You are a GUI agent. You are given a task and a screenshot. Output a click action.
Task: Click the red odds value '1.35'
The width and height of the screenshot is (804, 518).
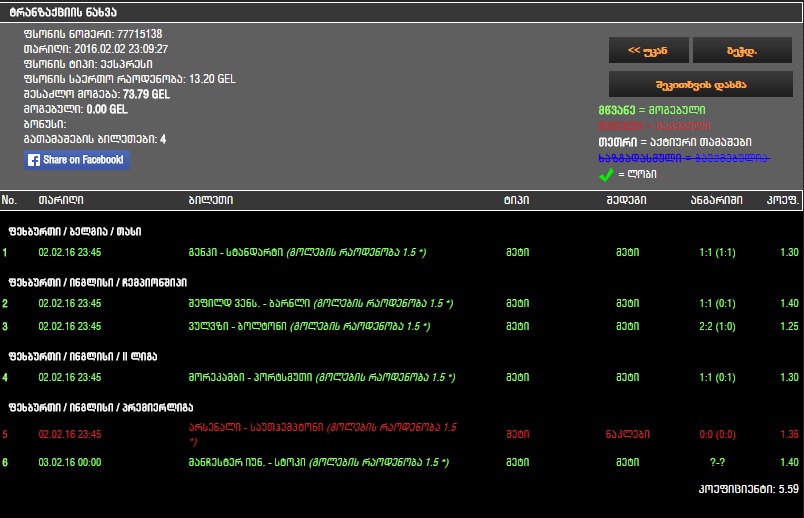point(789,434)
